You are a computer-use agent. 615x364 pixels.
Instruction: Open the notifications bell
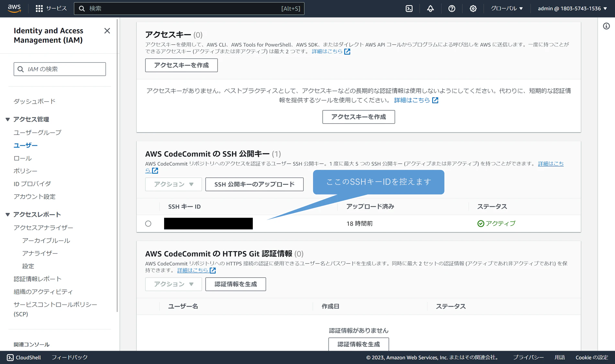coord(430,8)
